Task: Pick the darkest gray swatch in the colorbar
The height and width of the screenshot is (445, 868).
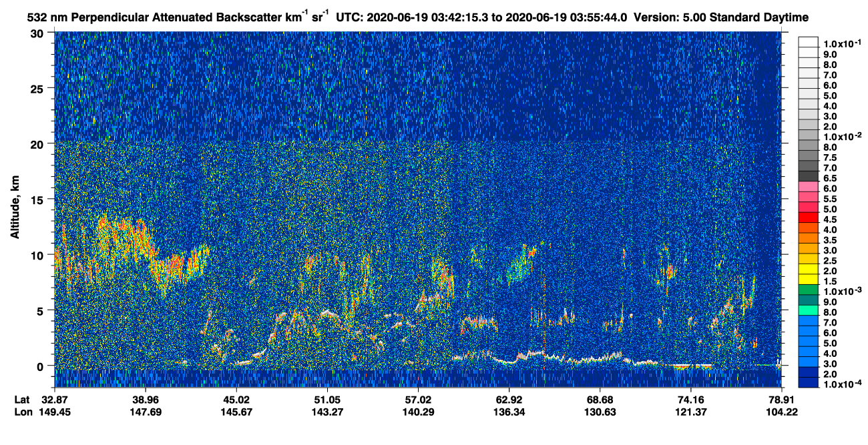Action: (808, 175)
